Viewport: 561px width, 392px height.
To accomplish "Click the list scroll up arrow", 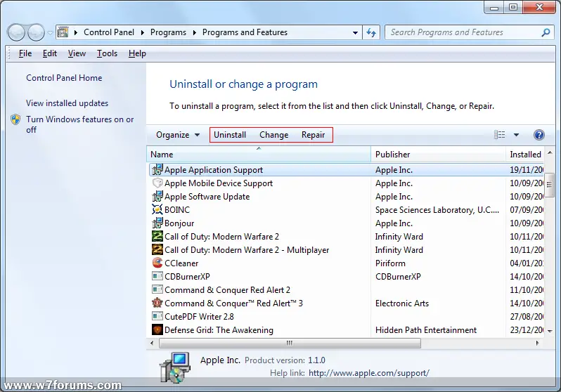I will tap(549, 153).
